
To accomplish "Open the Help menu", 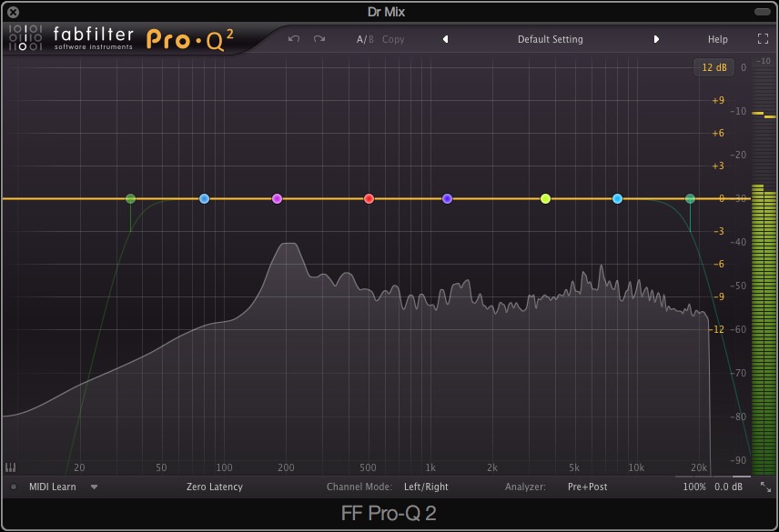I will coord(717,39).
